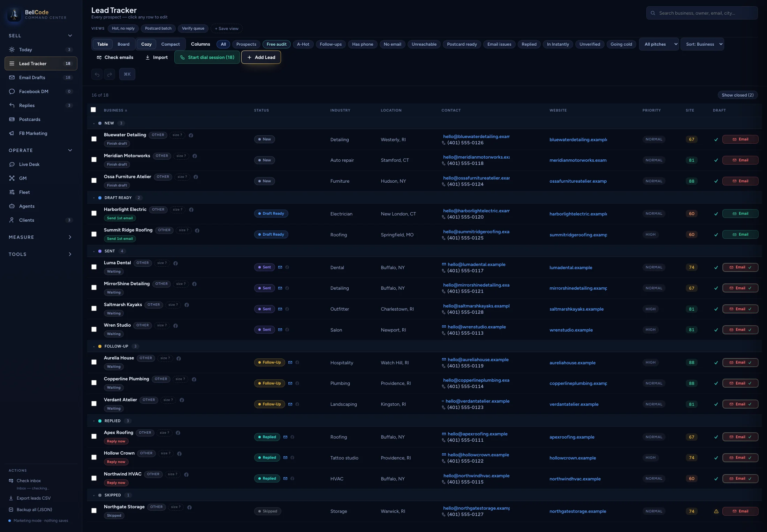Filter by Postcard ready
The image size is (767, 532).
pos(462,44)
